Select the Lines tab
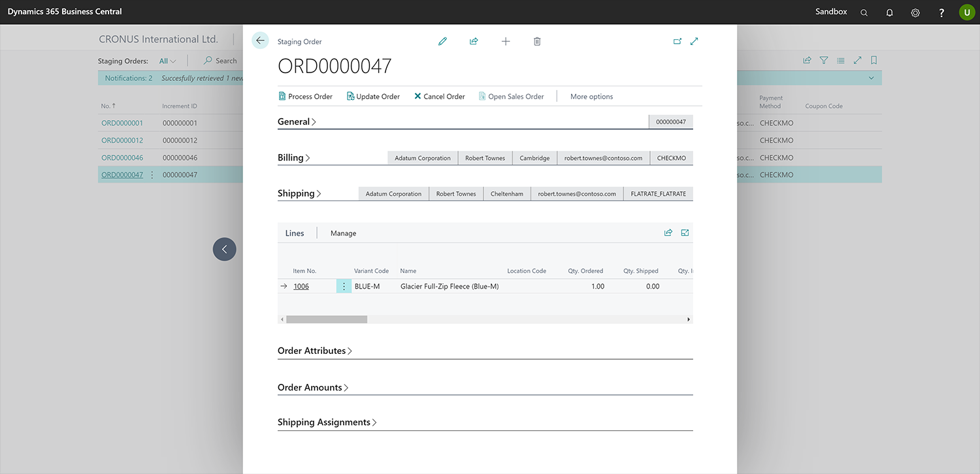 click(295, 233)
